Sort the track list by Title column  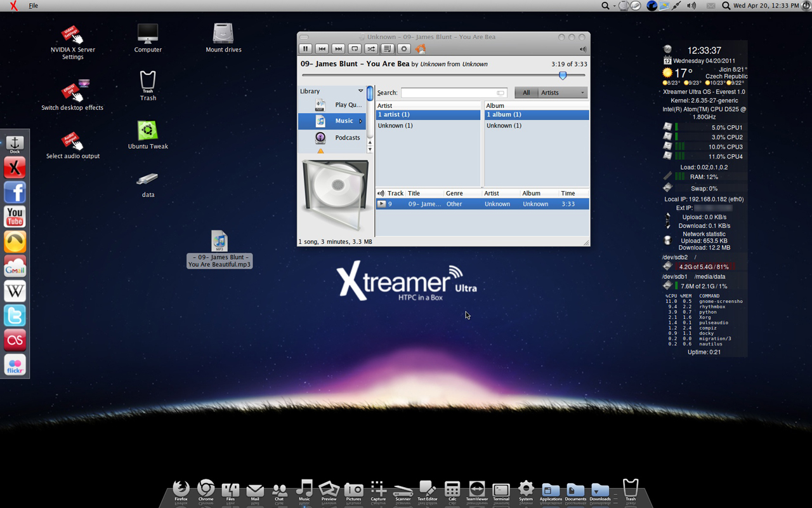pos(424,193)
